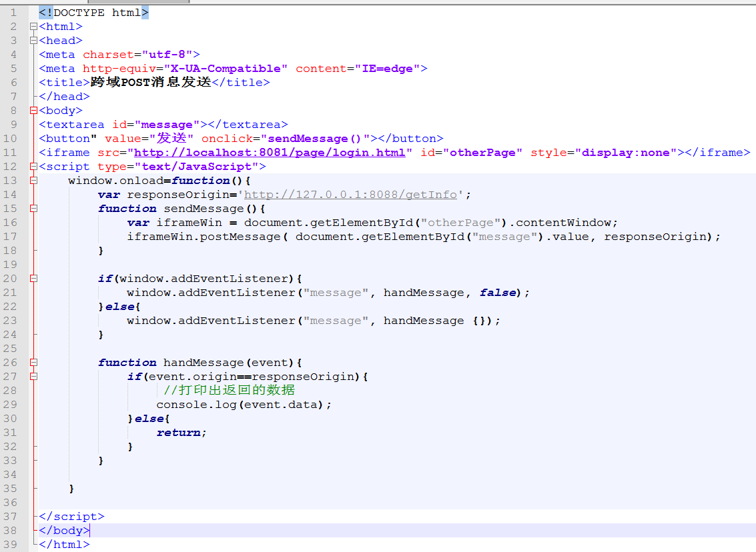Screen dimensions: 756x552
Task: Click line number 1 in the margin
Action: click(15, 12)
